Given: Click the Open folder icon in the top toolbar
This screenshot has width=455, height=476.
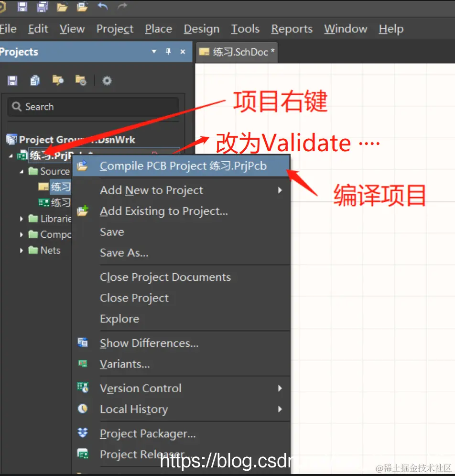Looking at the screenshot, I should [x=62, y=7].
